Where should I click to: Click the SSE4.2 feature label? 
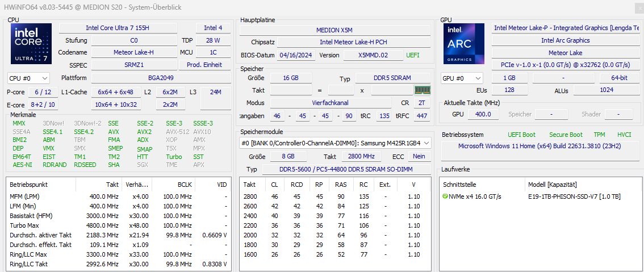[x=83, y=132]
